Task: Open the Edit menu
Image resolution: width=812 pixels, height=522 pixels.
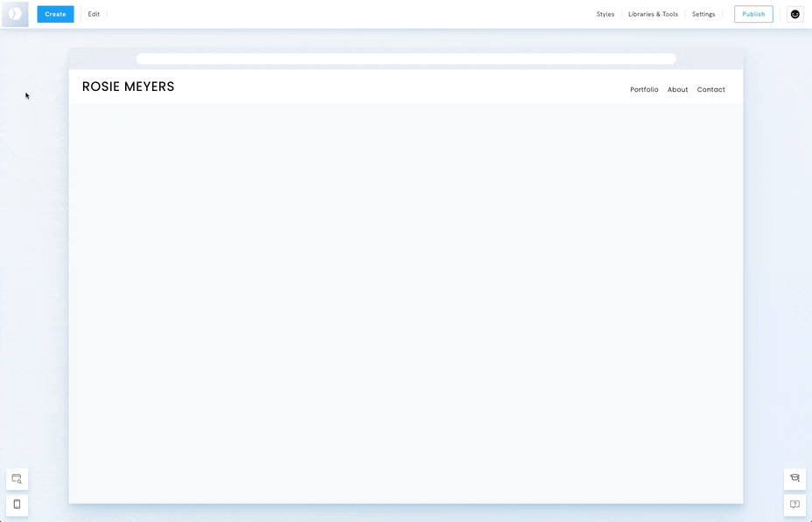Action: (93, 14)
